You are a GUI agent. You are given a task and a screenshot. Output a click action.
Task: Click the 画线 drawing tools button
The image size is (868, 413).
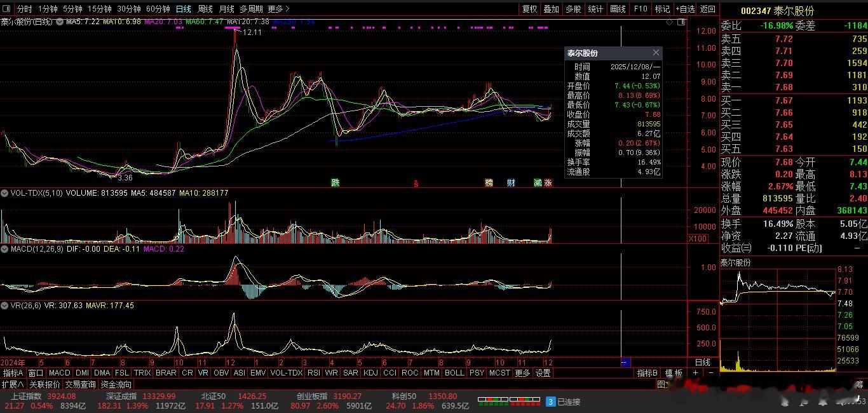point(618,9)
